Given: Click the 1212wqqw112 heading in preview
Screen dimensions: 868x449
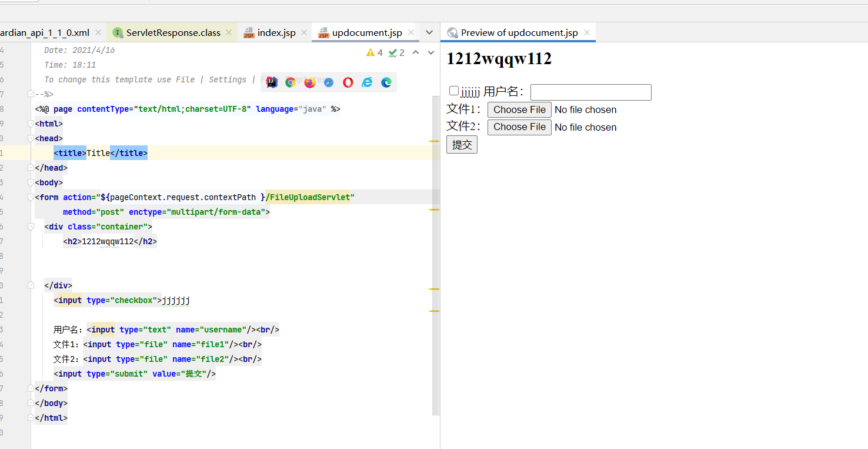Looking at the screenshot, I should 499,59.
